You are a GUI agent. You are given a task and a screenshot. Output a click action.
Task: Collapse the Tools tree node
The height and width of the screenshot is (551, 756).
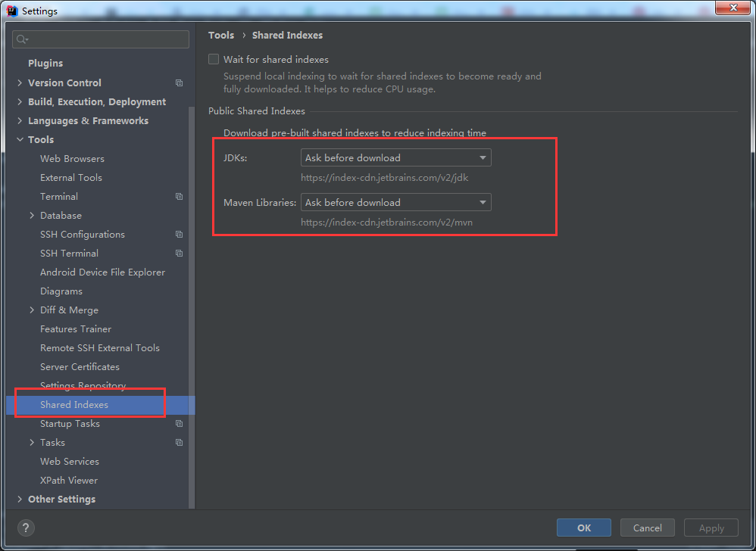[x=20, y=139]
